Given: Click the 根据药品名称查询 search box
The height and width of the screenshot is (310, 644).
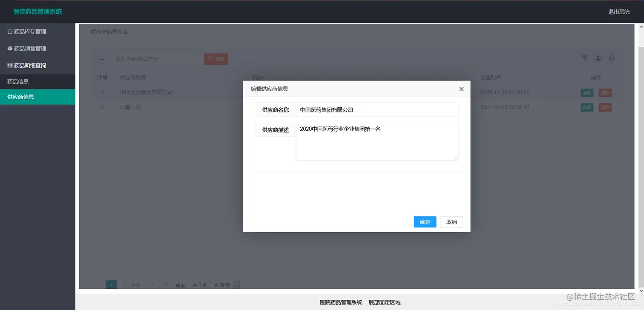Looking at the screenshot, I should pyautogui.click(x=157, y=59).
